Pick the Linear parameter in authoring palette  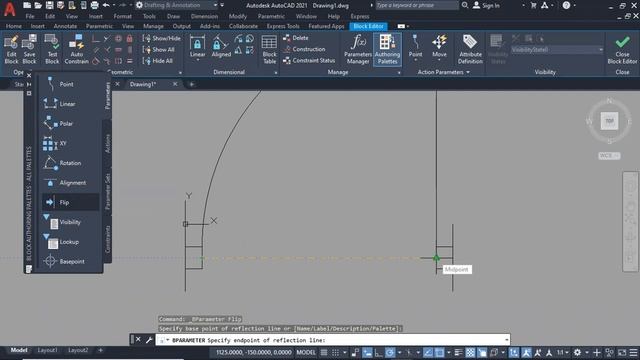pyautogui.click(x=70, y=104)
